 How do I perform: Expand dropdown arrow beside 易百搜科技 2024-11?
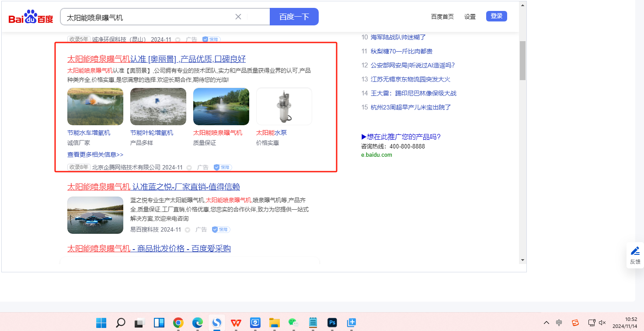point(187,230)
